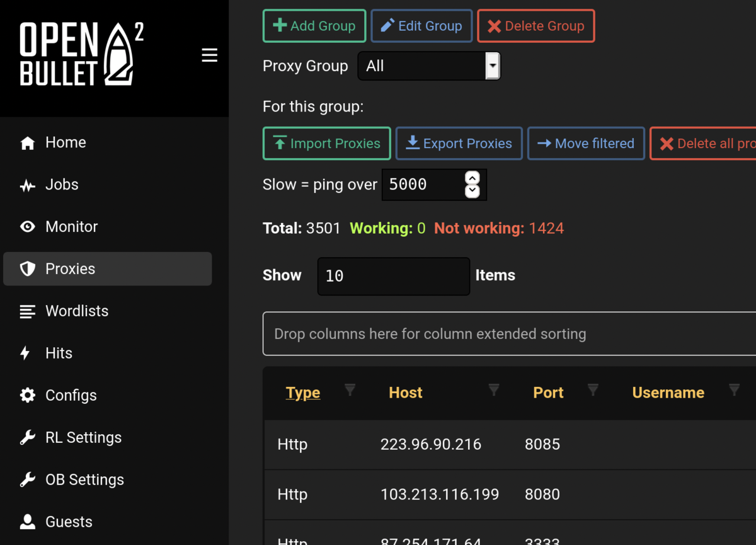The image size is (756, 545).
Task: Click the Add Group button
Action: pyautogui.click(x=314, y=26)
